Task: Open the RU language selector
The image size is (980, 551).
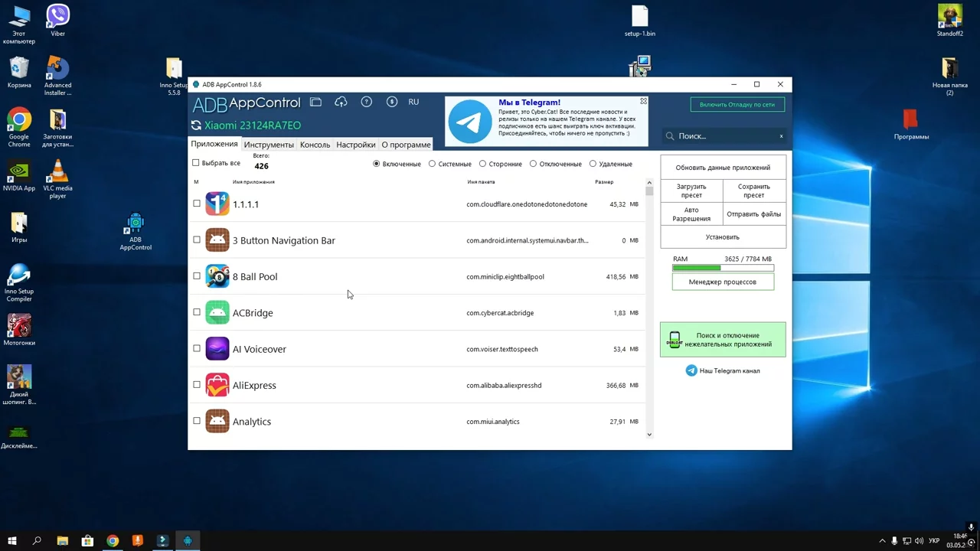Action: 413,102
